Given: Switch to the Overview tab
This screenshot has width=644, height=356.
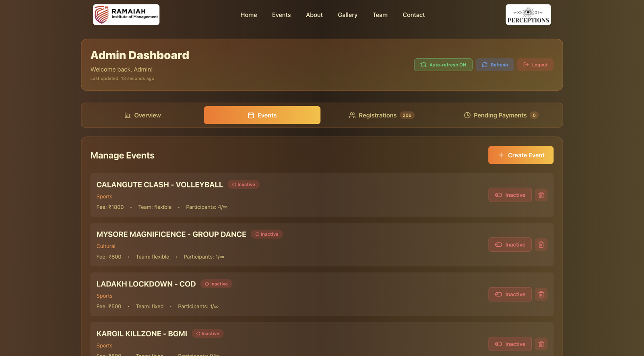Looking at the screenshot, I should pyautogui.click(x=142, y=115).
